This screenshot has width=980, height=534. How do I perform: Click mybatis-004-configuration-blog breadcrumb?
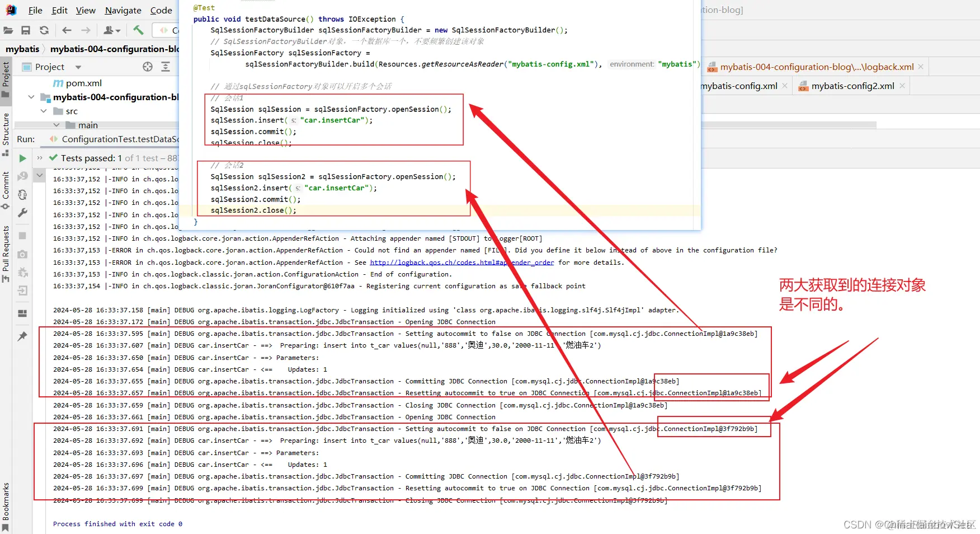(115, 49)
